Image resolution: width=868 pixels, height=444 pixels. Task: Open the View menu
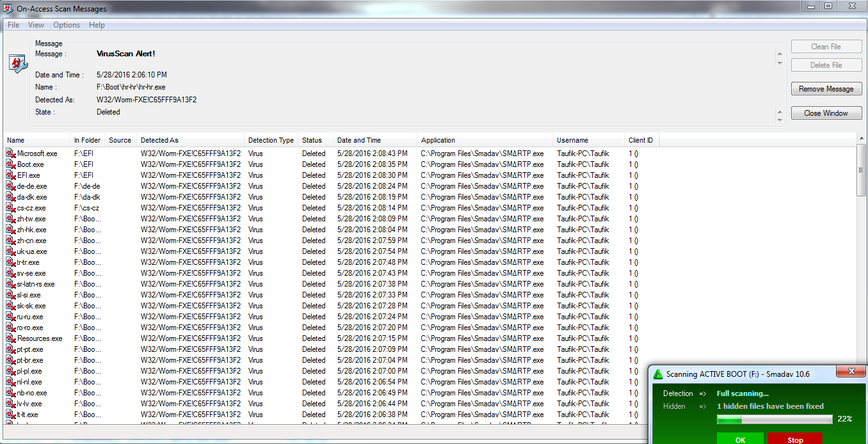click(36, 25)
